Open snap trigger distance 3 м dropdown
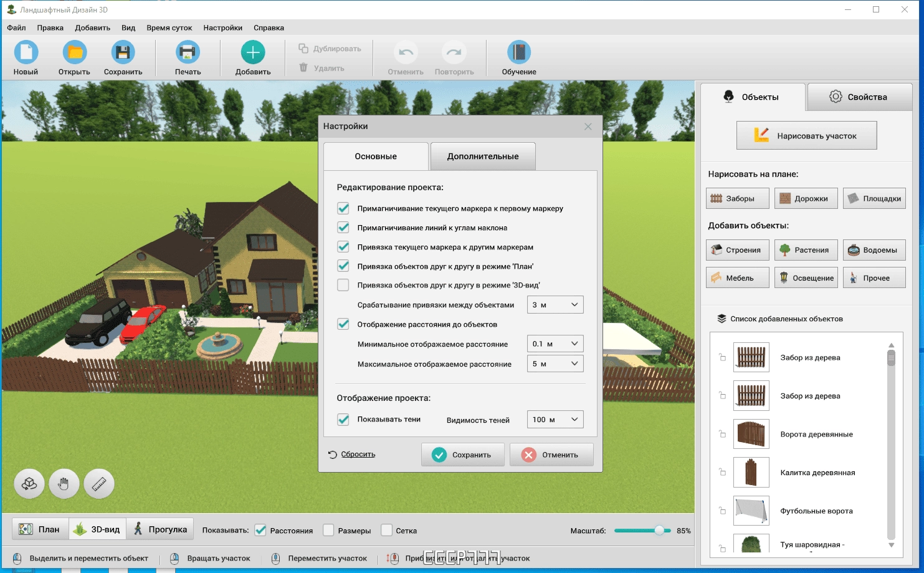Image resolution: width=924 pixels, height=573 pixels. point(555,305)
